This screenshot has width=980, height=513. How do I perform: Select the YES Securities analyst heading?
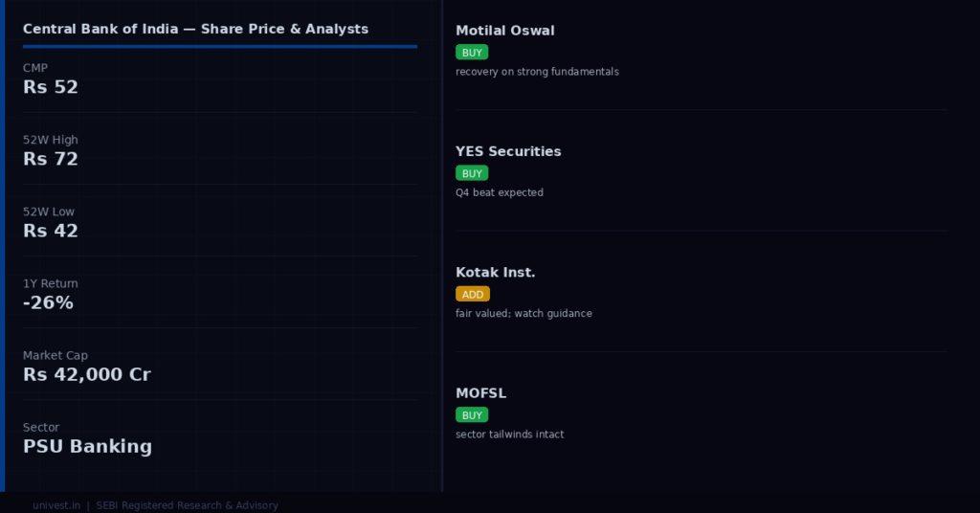(x=508, y=151)
